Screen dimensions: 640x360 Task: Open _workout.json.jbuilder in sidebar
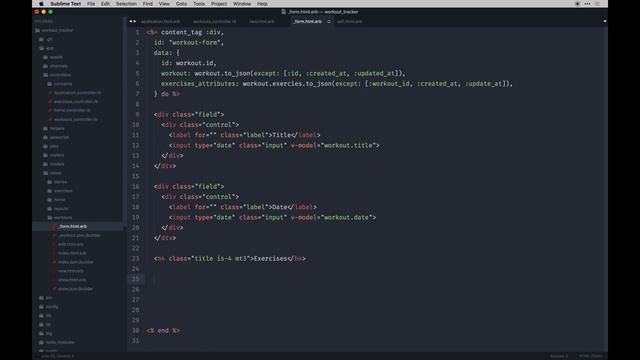coord(79,235)
